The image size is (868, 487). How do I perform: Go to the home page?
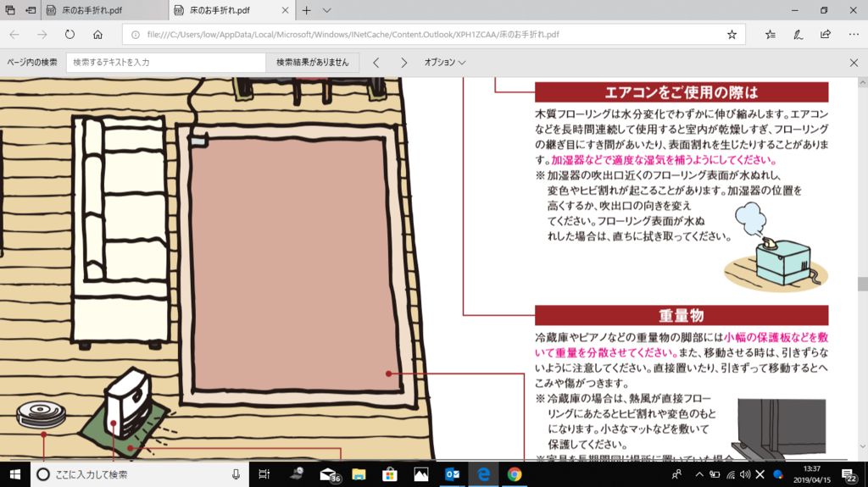[x=97, y=35]
